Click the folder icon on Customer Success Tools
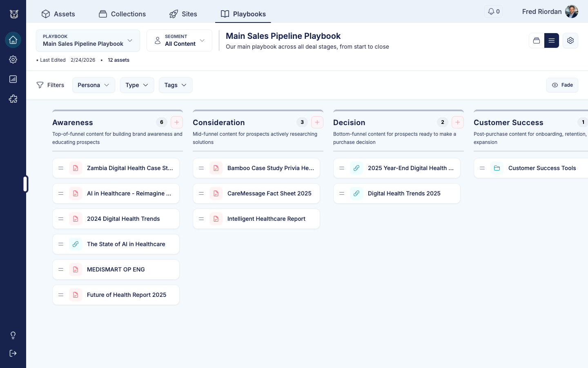Image resolution: width=588 pixels, height=368 pixels. pyautogui.click(x=497, y=168)
